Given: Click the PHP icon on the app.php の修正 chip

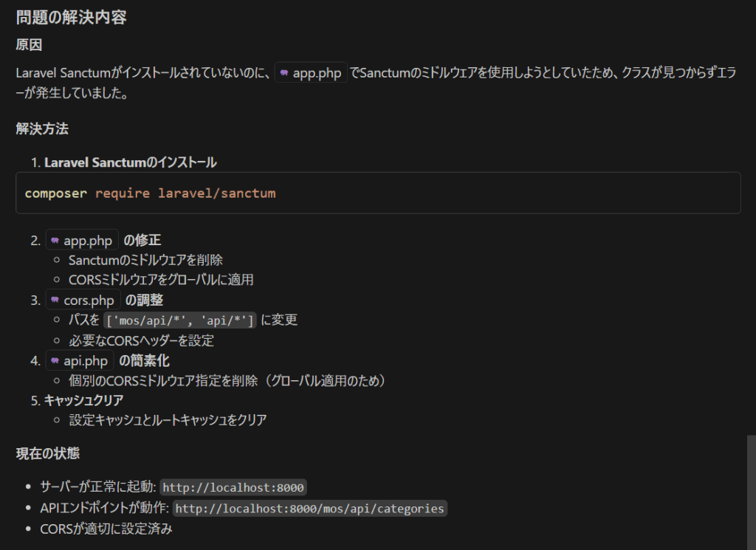Looking at the screenshot, I should pos(55,241).
